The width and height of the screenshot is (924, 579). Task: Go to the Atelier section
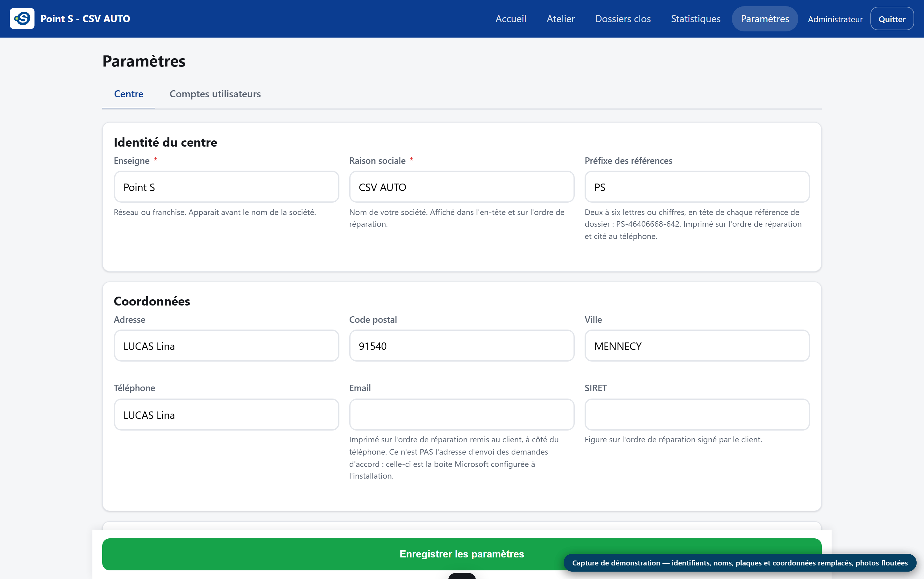click(560, 19)
